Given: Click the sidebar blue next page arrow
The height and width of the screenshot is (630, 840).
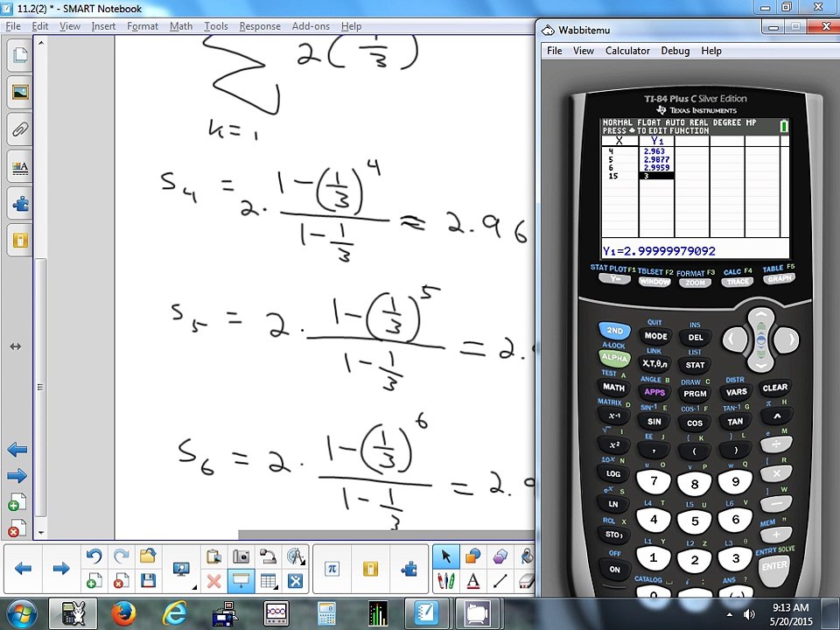Looking at the screenshot, I should [x=17, y=476].
